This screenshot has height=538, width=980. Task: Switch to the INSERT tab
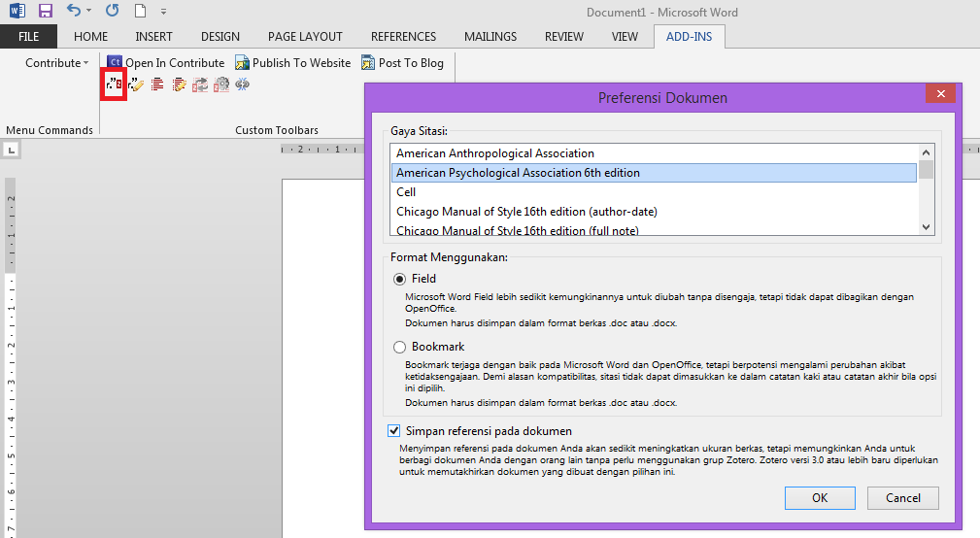(x=153, y=36)
